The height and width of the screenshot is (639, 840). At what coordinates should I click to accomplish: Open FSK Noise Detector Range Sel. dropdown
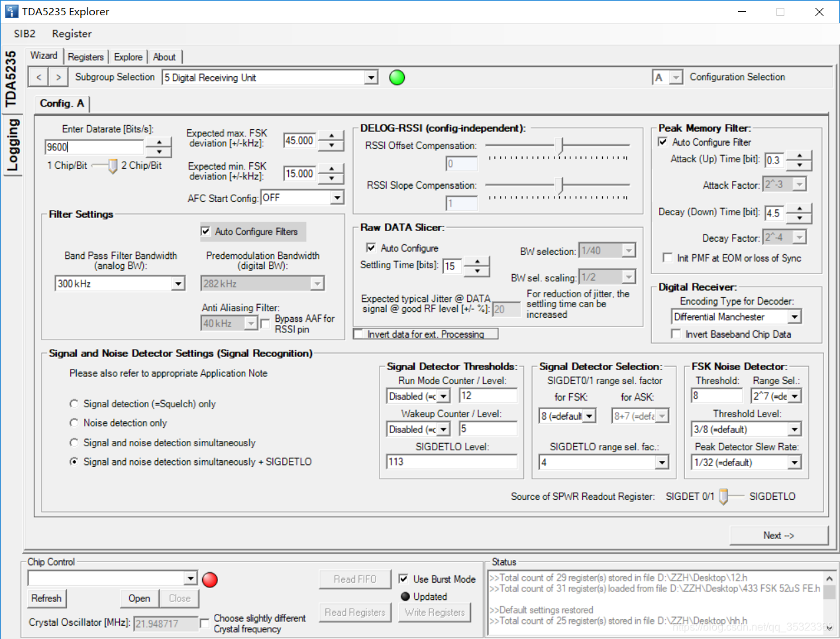click(x=794, y=396)
